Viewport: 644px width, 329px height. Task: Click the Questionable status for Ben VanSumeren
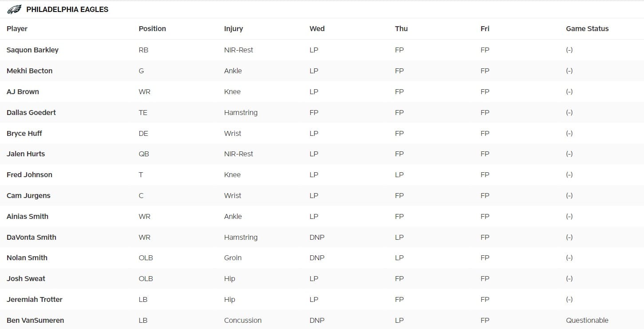click(587, 321)
